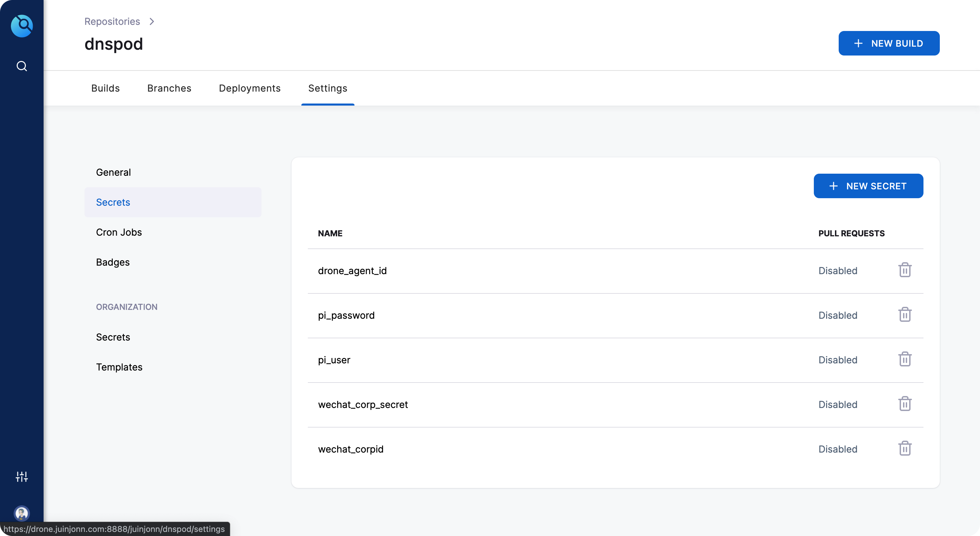Open the Templates section
Screen dimensions: 980x536
[119, 367]
